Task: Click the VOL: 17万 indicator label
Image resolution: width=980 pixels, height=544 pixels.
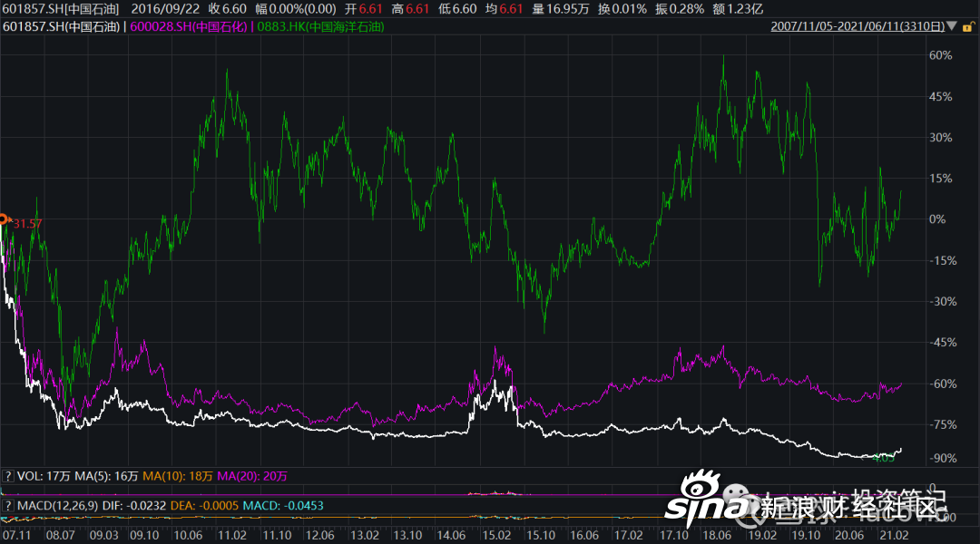Action: point(44,476)
